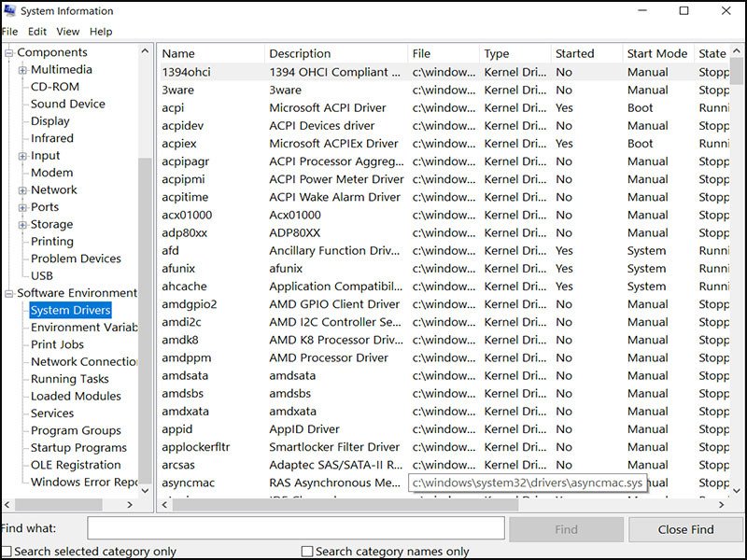The image size is (747, 560).
Task: Select Startup Programs in the sidebar
Action: pos(78,447)
